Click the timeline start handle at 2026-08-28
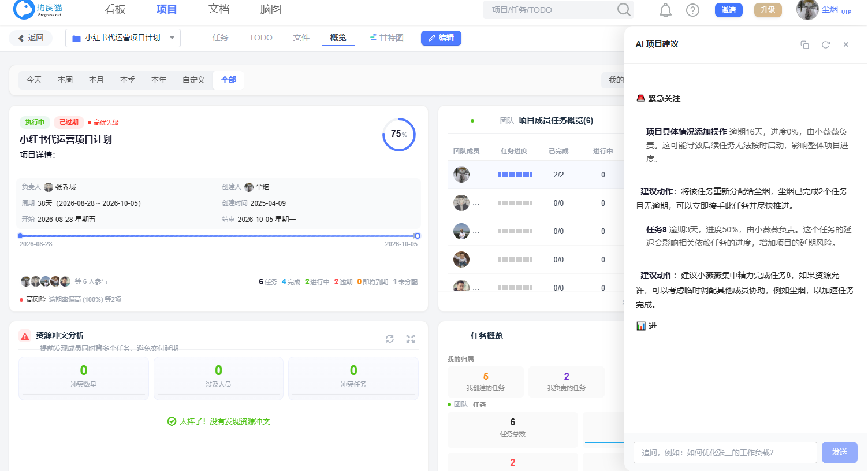The height and width of the screenshot is (471, 868). [20, 236]
